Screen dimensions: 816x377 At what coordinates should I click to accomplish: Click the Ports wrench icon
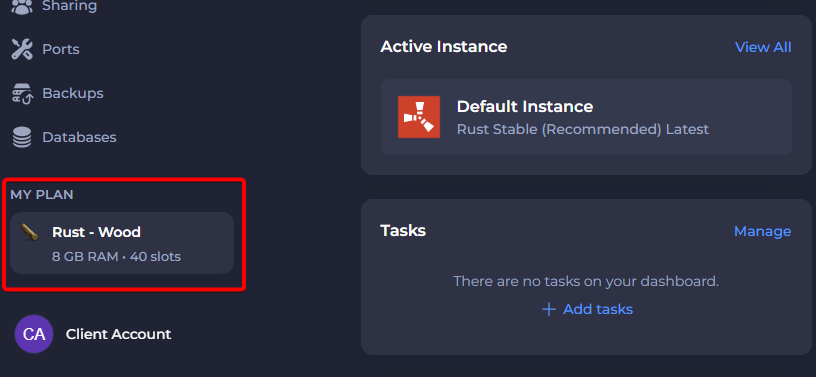[22, 49]
